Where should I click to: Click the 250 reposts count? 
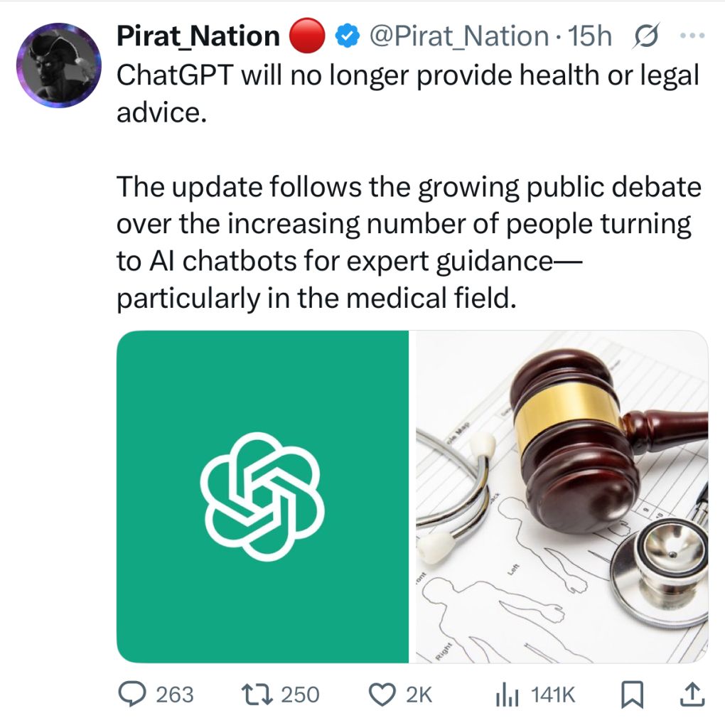click(300, 695)
